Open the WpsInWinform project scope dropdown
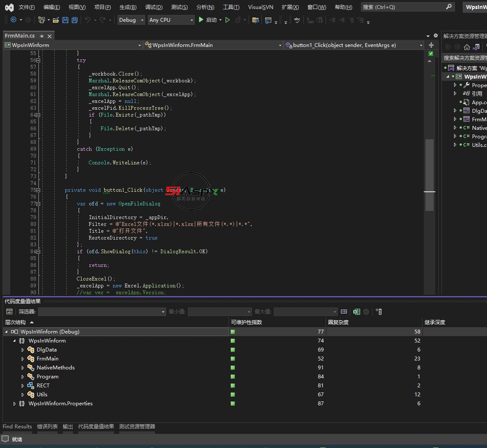487x448 pixels. [73, 45]
